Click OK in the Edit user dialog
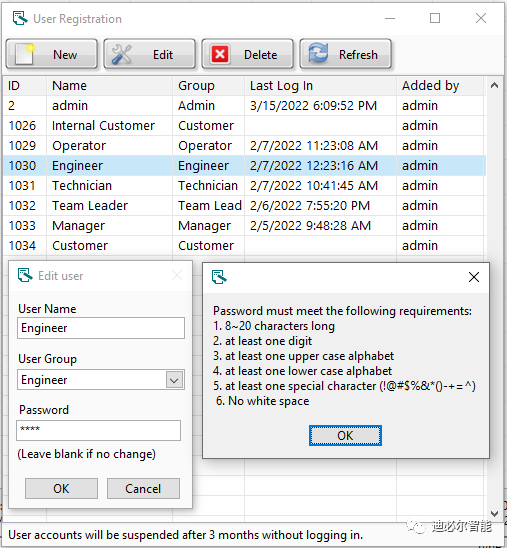 pyautogui.click(x=61, y=488)
